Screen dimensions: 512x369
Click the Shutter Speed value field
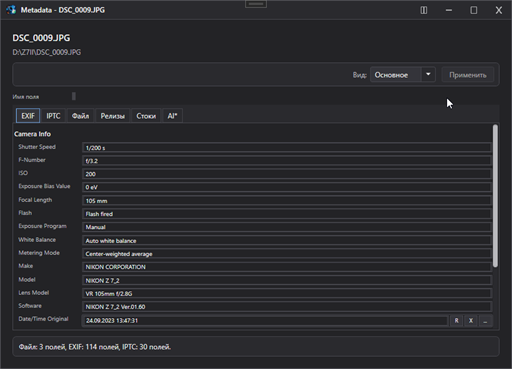click(287, 148)
